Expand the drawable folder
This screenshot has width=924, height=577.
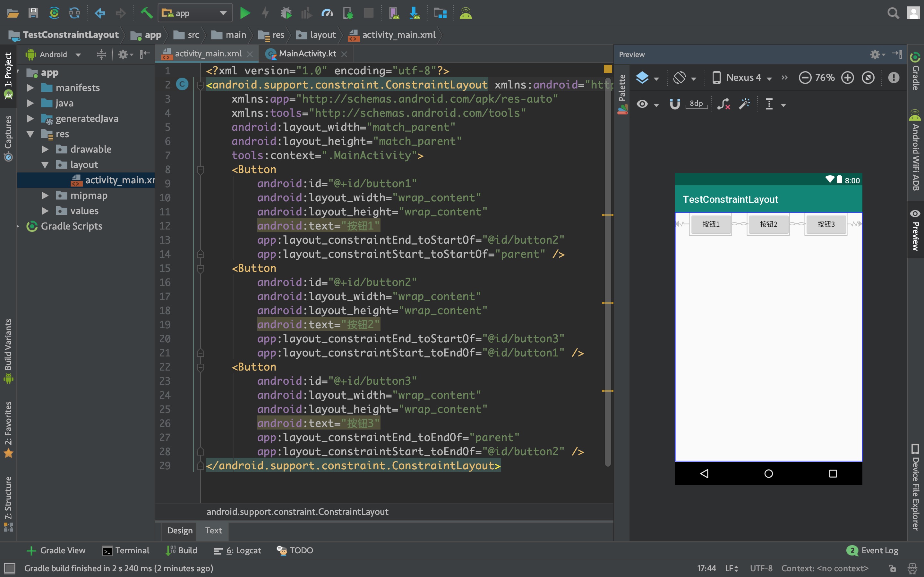(x=45, y=149)
